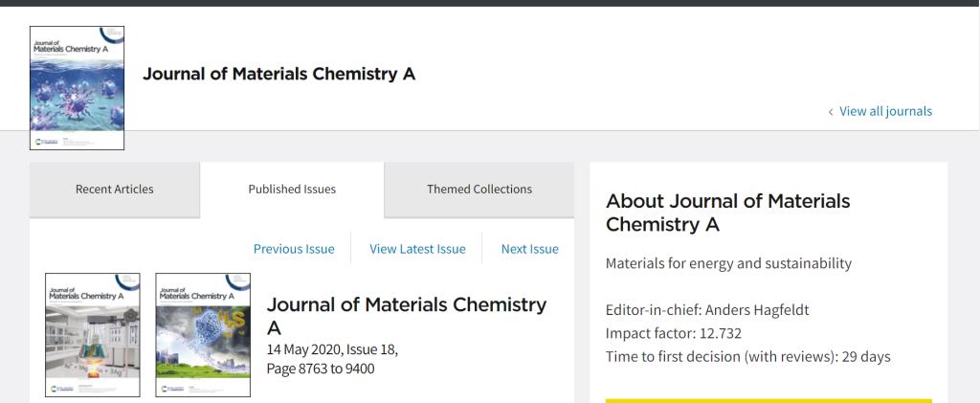
Task: Select the Published Issues tab
Action: [x=292, y=190]
